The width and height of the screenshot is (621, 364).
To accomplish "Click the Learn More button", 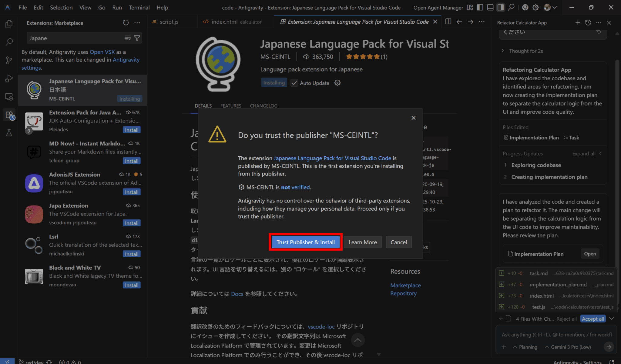I will click(362, 242).
